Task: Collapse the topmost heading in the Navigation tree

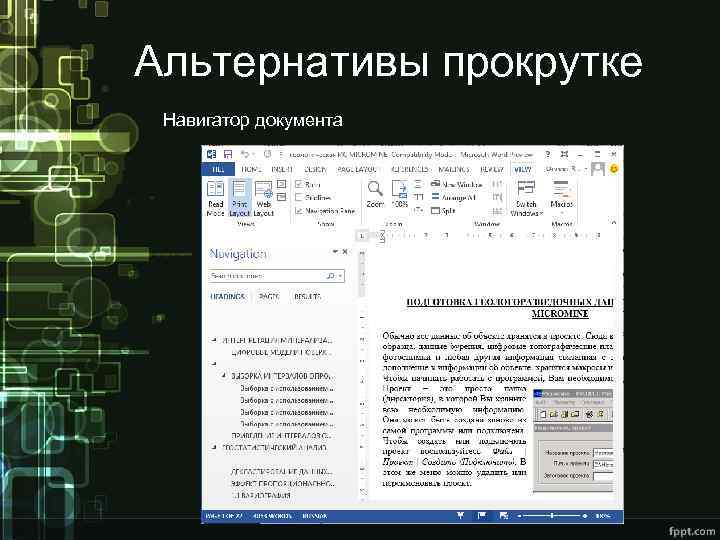Action: (214, 340)
